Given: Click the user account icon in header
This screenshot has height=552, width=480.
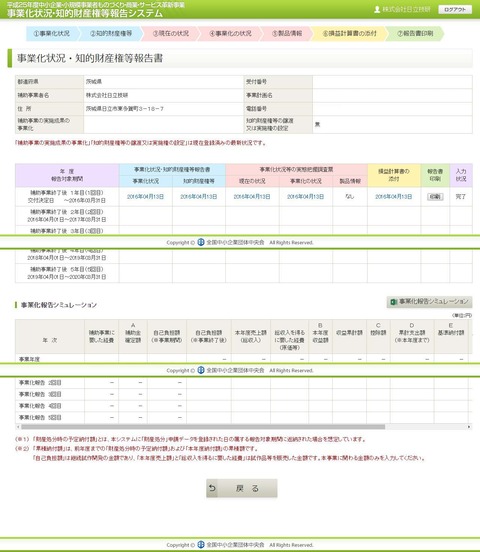Looking at the screenshot, I should [377, 10].
